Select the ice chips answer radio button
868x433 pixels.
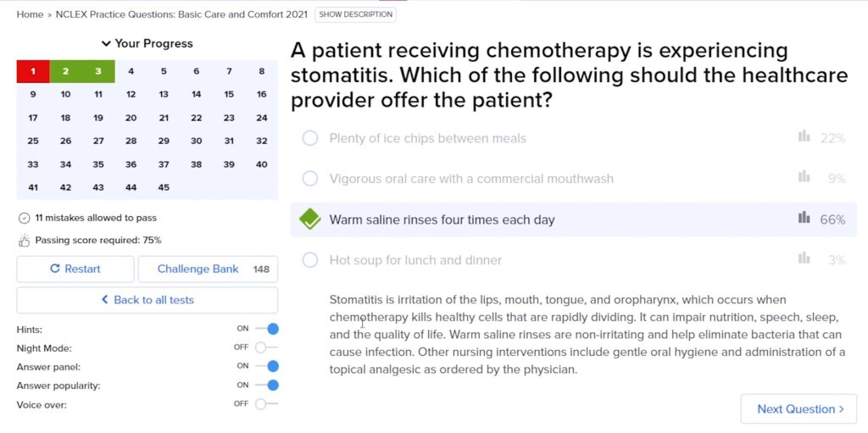(x=310, y=138)
